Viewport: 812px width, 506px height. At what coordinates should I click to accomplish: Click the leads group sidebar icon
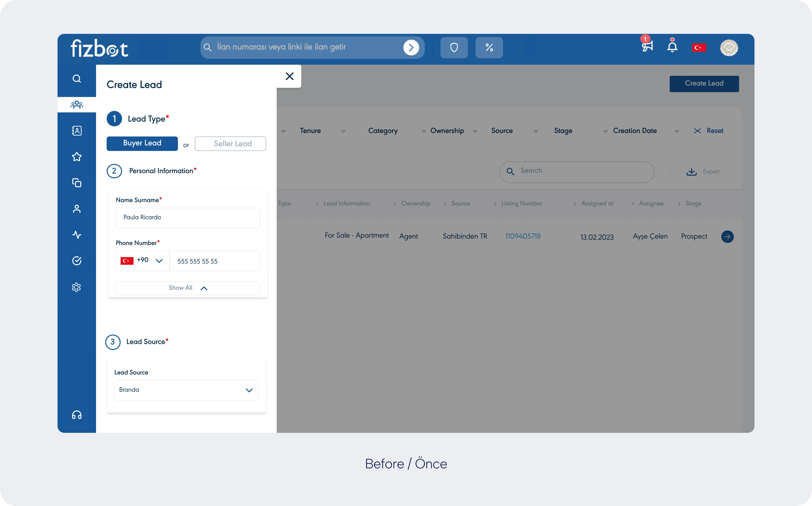(x=77, y=105)
